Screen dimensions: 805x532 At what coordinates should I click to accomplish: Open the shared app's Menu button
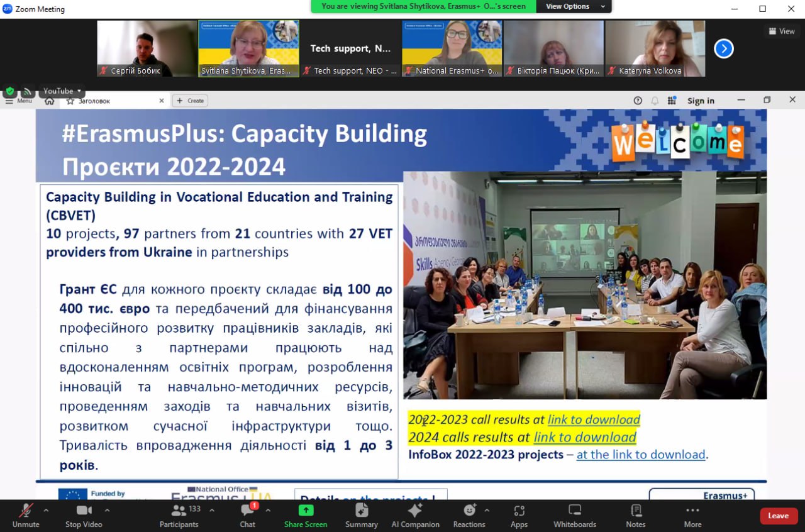click(x=19, y=101)
